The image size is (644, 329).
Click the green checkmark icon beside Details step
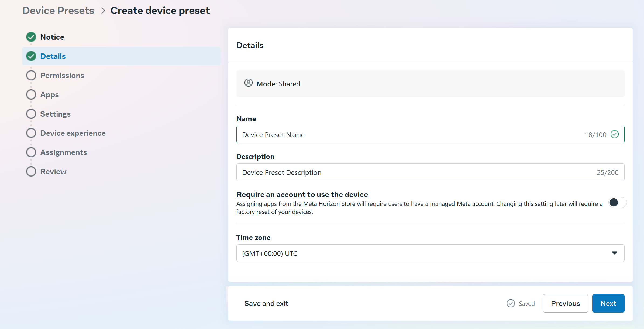tap(31, 56)
